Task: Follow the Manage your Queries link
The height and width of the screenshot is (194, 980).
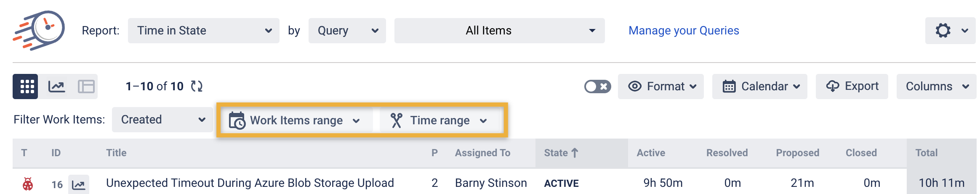Action: pyautogui.click(x=684, y=31)
